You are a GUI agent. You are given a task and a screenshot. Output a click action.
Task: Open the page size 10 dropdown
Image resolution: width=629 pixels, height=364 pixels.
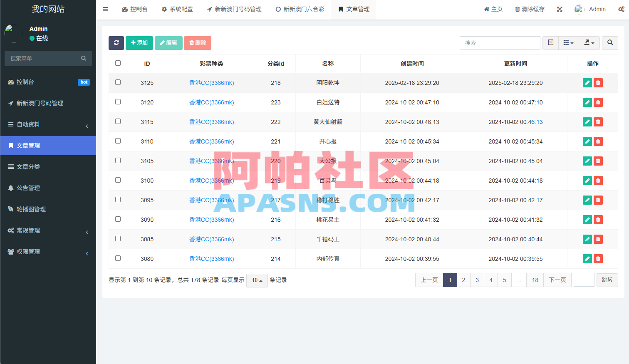(257, 280)
